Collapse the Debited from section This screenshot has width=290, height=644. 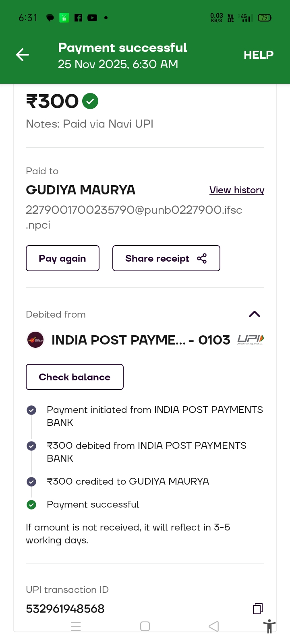point(255,314)
